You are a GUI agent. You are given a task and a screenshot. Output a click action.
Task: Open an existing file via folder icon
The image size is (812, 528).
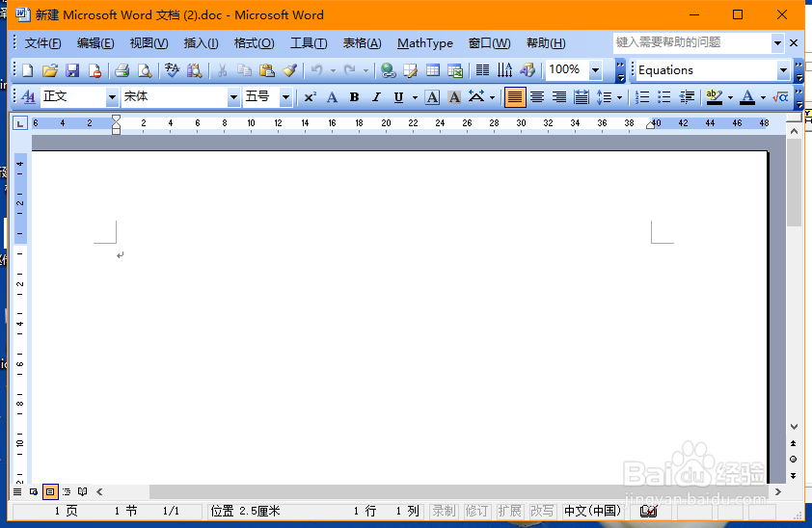pos(50,70)
